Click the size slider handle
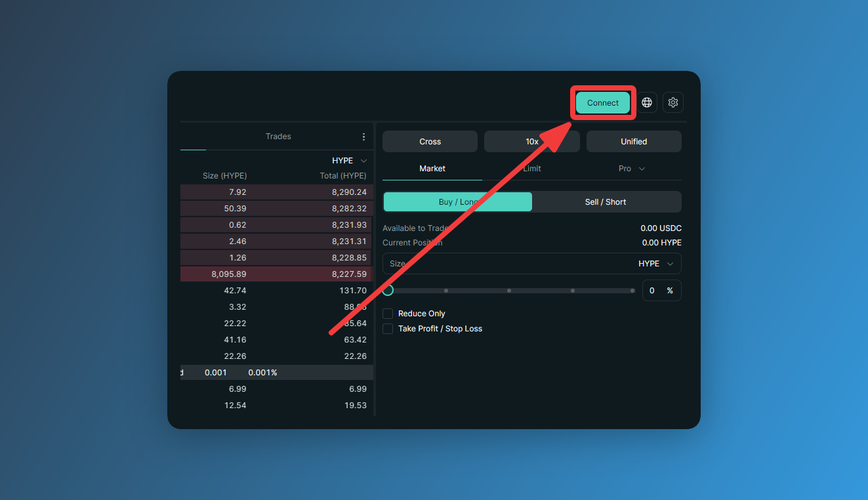This screenshot has width=868, height=500. (x=388, y=290)
